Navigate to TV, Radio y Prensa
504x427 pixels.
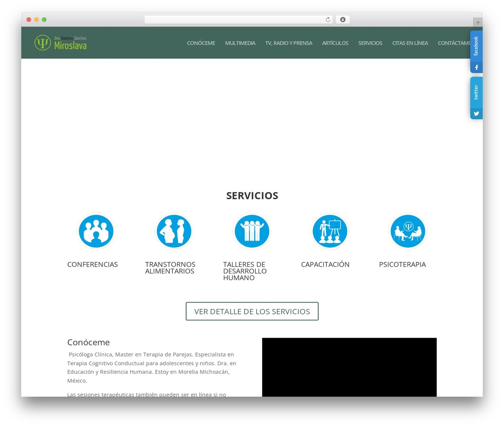(289, 43)
